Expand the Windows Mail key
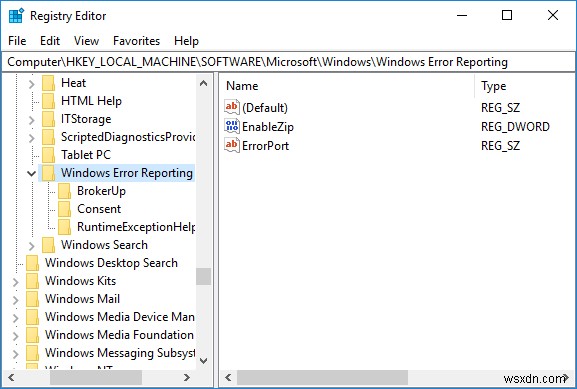The width and height of the screenshot is (577, 389). click(x=16, y=300)
